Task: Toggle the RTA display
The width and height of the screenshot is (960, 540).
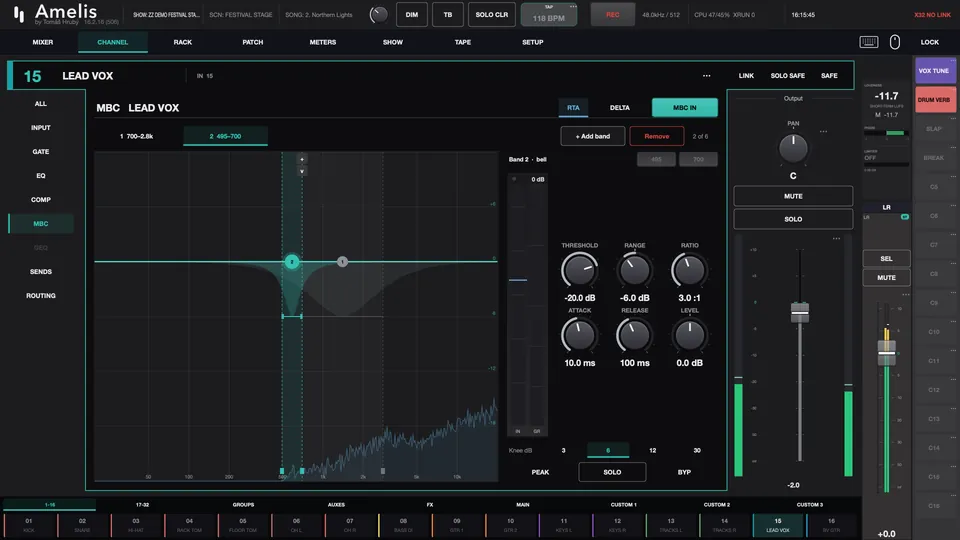Action: (x=573, y=108)
